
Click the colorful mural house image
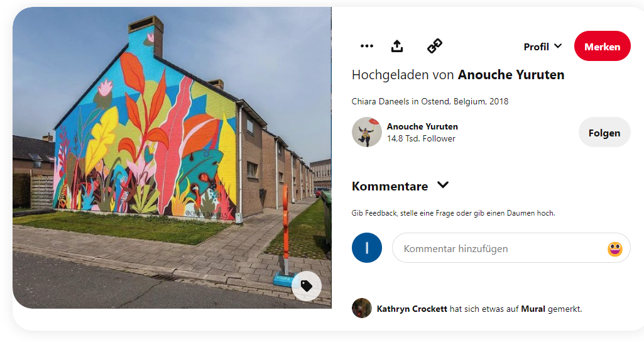tap(172, 157)
